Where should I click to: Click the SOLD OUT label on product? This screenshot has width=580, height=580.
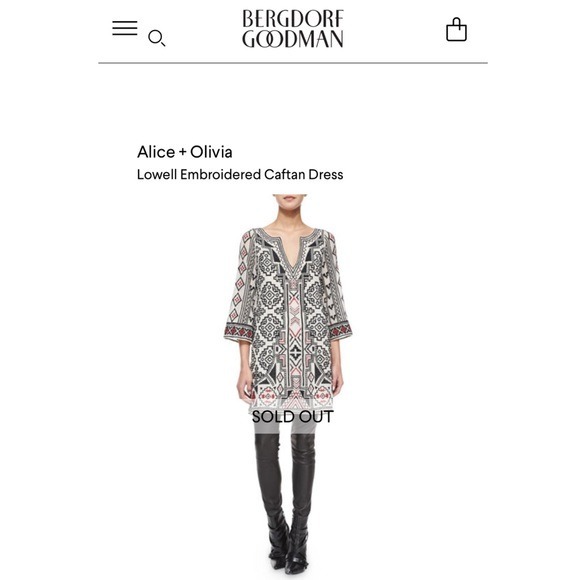pos(293,417)
